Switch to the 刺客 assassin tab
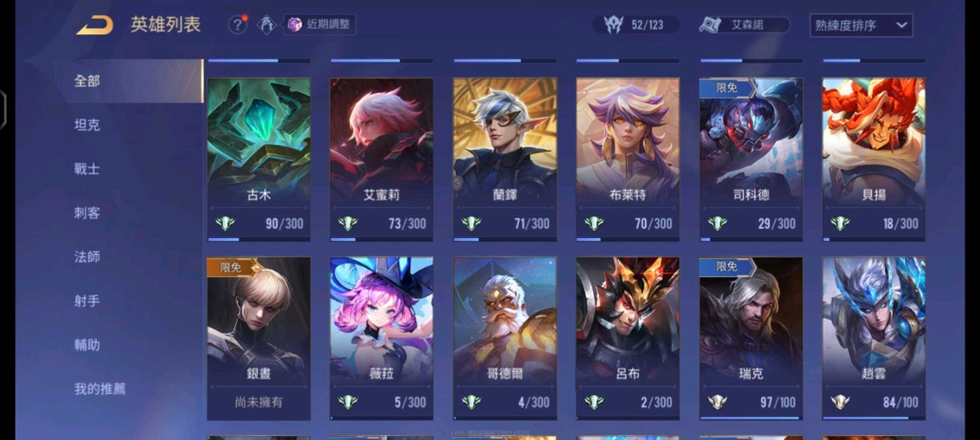 coord(87,213)
